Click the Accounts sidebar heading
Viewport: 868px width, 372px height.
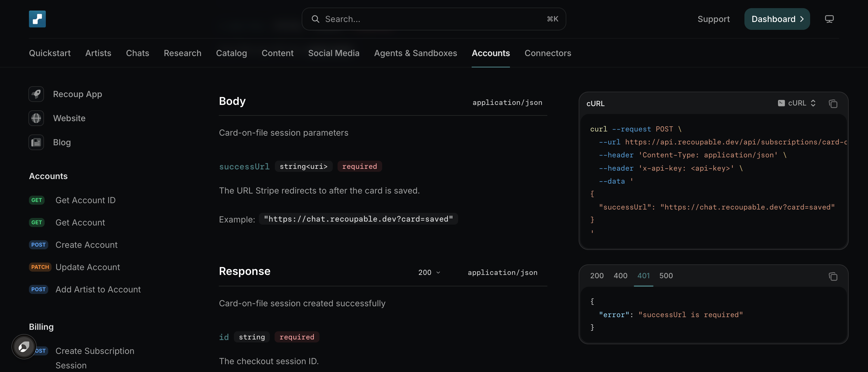[x=48, y=176]
